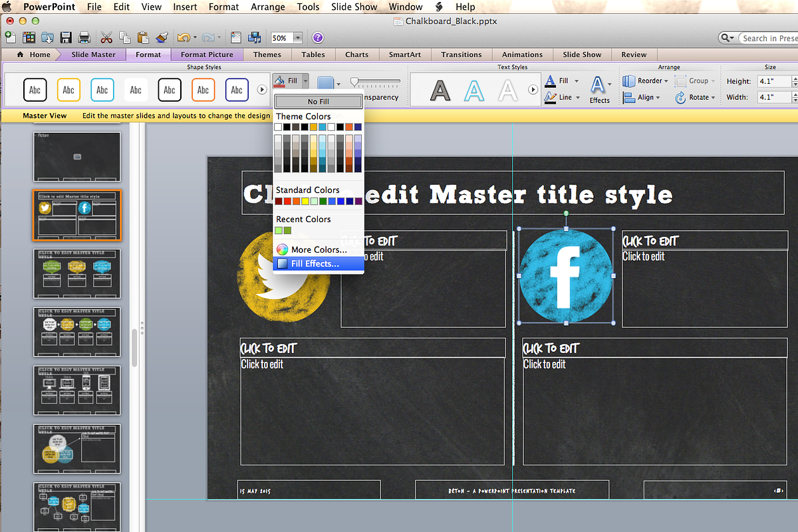Image resolution: width=798 pixels, height=532 pixels.
Task: Click the Paste clipboard icon
Action: click(143, 38)
